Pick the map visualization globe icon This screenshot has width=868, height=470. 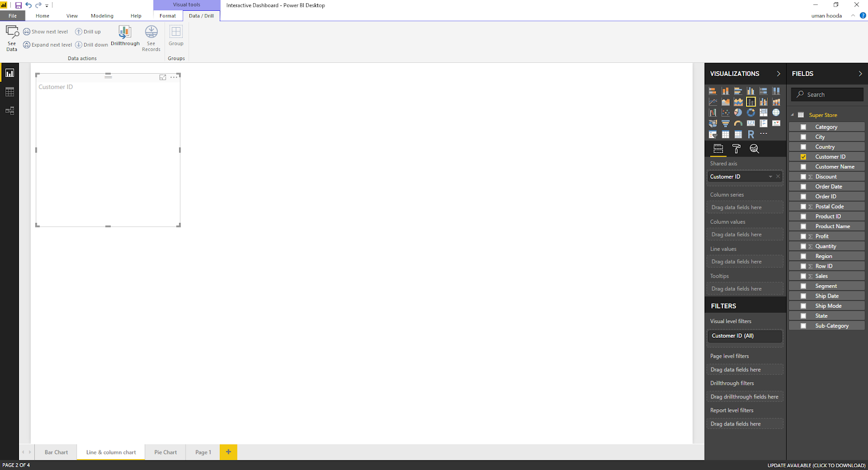776,113
